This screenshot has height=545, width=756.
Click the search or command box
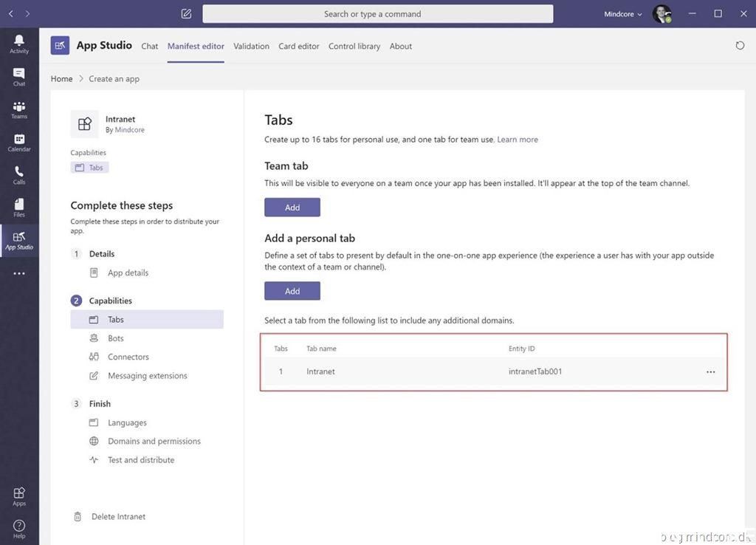(377, 14)
